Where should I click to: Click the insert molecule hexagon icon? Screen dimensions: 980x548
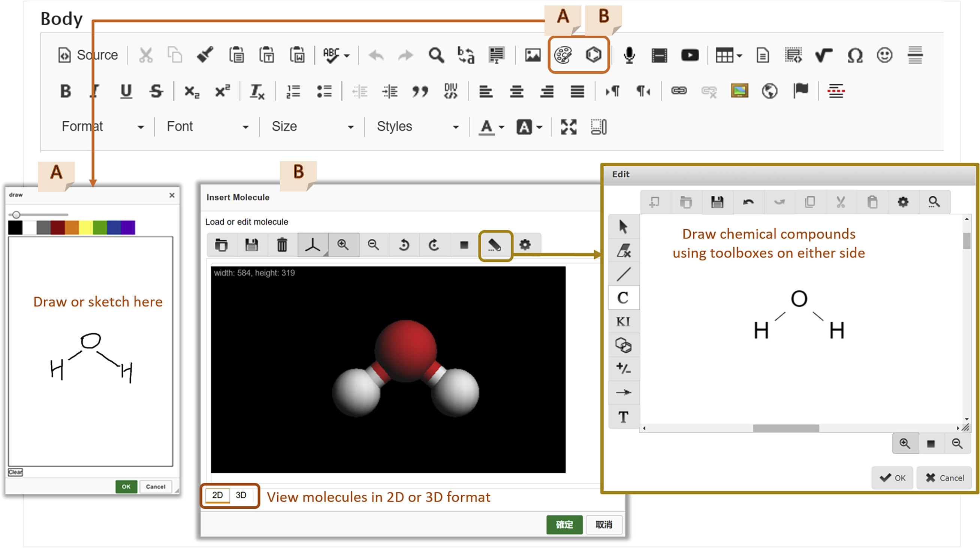(593, 55)
